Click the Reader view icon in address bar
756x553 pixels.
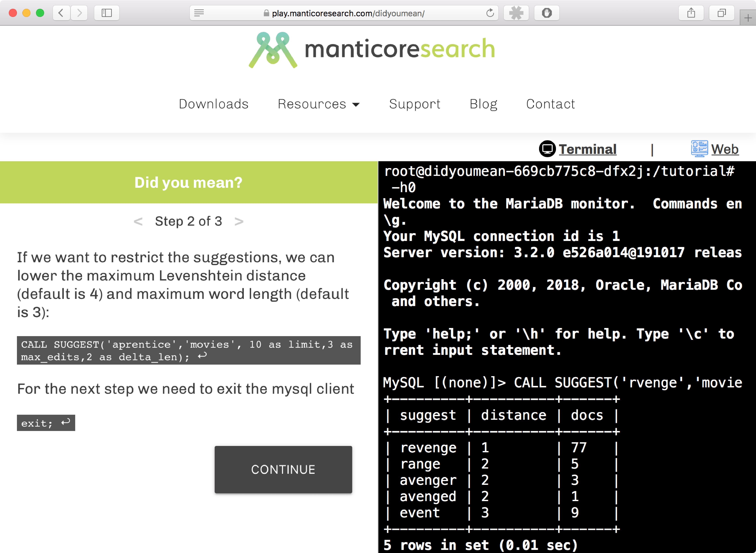[199, 13]
